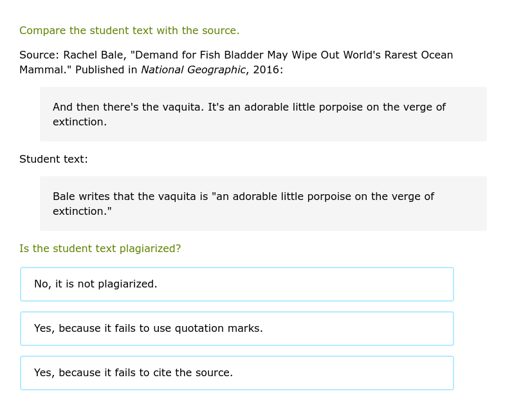Image resolution: width=532 pixels, height=409 pixels.
Task: Click the last answer option's outlined box
Action: click(237, 372)
